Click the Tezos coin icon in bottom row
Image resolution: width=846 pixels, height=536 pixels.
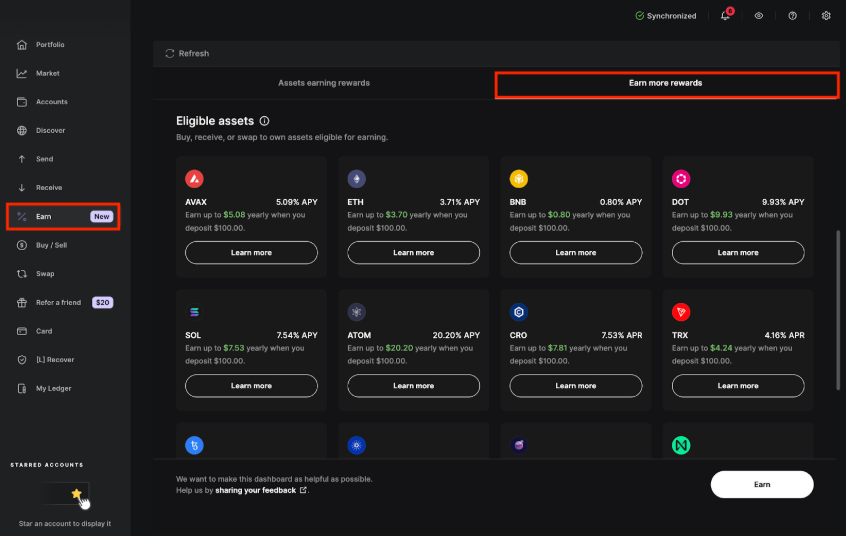(194, 445)
